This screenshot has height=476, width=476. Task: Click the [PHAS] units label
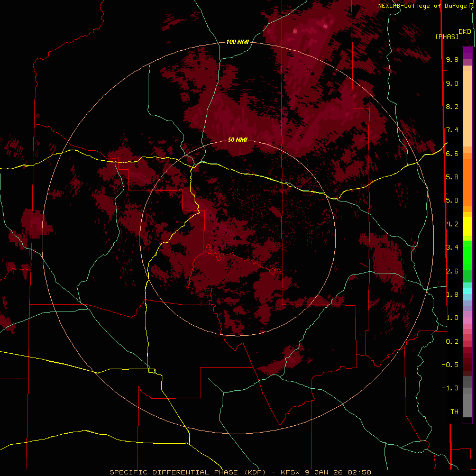tap(447, 36)
